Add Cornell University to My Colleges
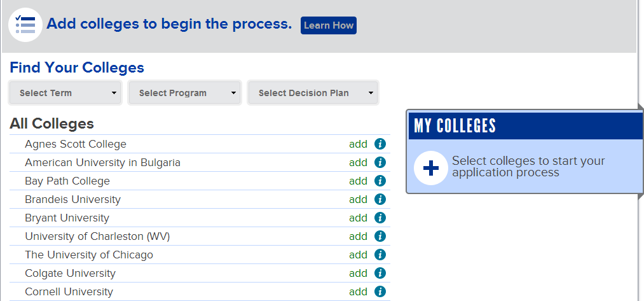The height and width of the screenshot is (301, 644). [358, 292]
